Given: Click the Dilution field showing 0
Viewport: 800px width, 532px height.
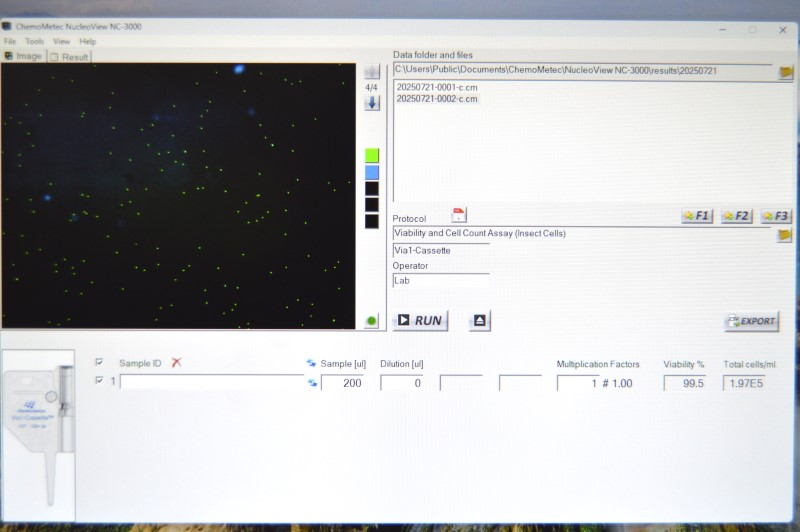Looking at the screenshot, I should [402, 383].
